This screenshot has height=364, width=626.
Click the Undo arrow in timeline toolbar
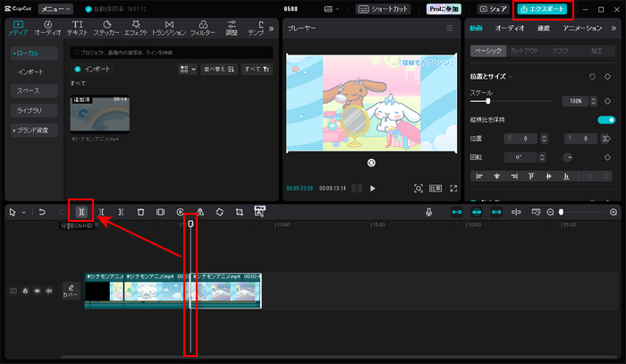[42, 212]
